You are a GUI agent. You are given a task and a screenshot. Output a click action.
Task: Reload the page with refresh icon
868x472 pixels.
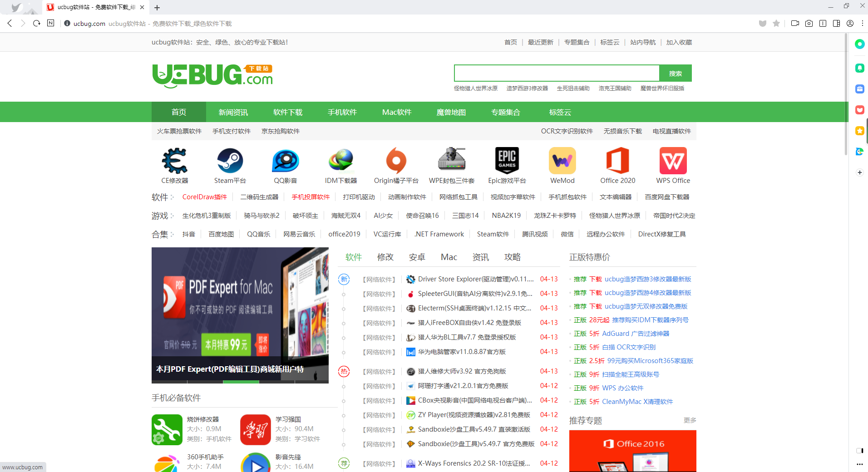pos(37,23)
